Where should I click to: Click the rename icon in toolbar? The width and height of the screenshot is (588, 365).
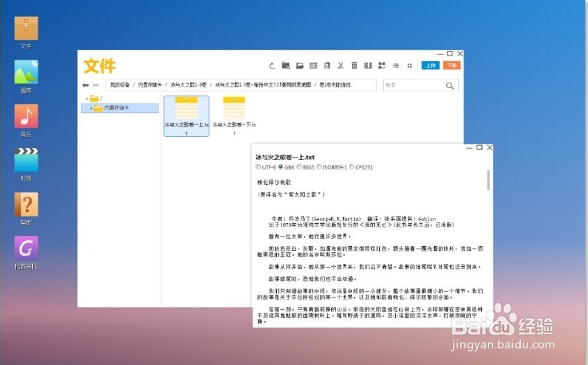tap(313, 66)
